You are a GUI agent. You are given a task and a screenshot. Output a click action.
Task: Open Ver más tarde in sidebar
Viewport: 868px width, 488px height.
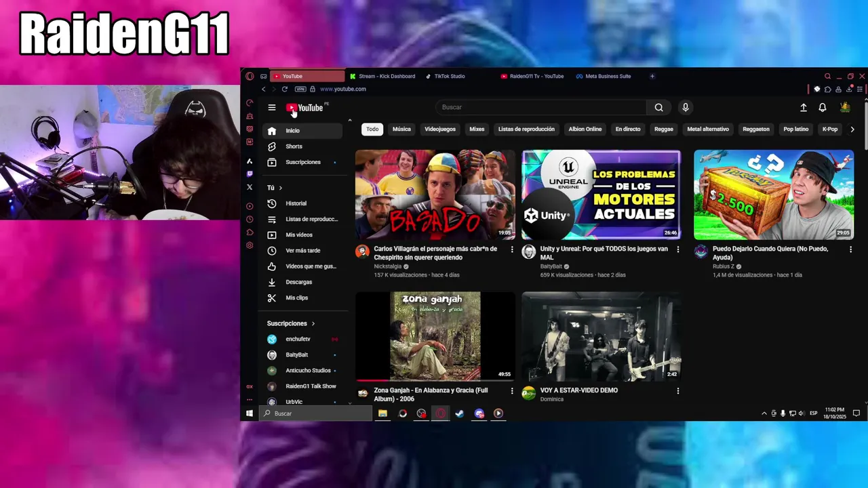(302, 251)
